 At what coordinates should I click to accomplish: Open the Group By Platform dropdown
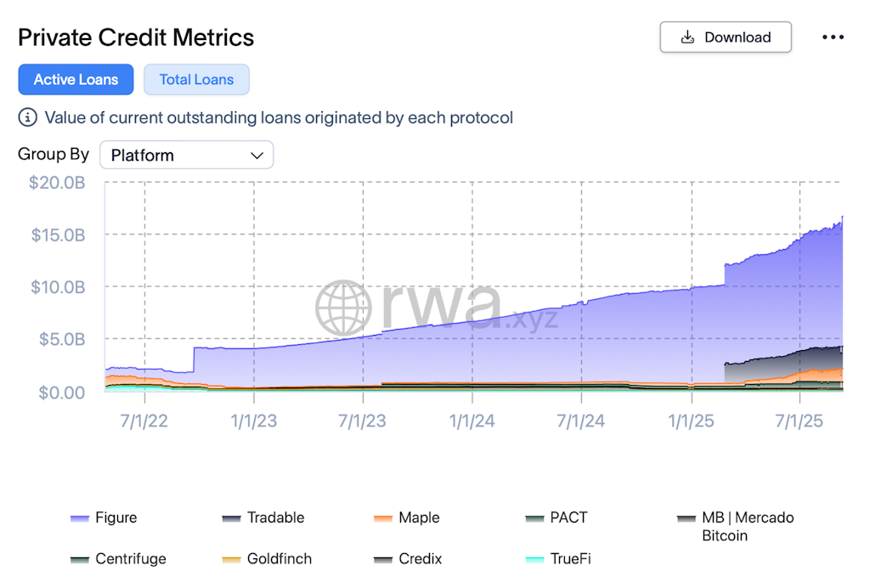[x=186, y=155]
